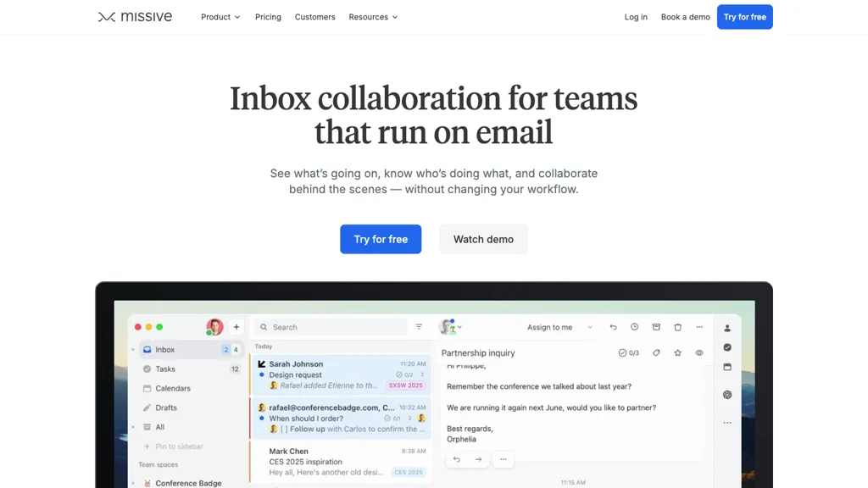Click the reply arrow in the toolbar
This screenshot has width=868, height=488.
click(613, 327)
